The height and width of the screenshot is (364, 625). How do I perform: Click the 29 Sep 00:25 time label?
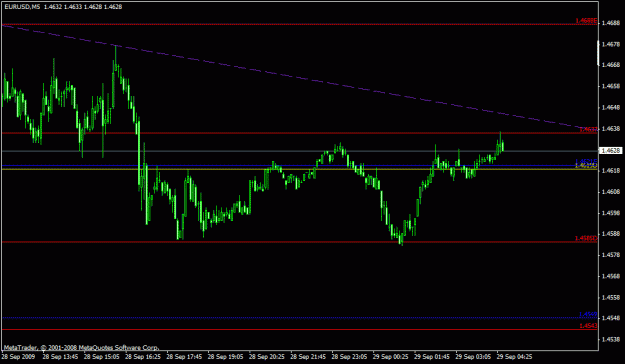point(390,356)
